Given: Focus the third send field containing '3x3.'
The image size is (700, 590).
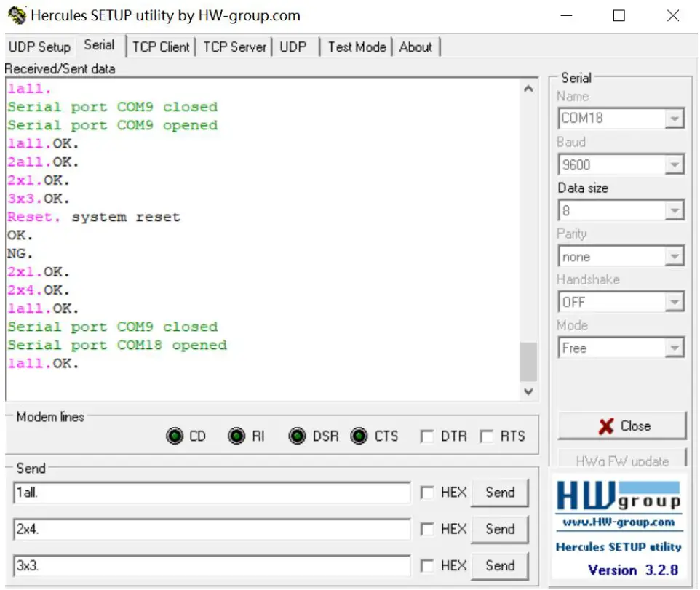Looking at the screenshot, I should pos(212,565).
